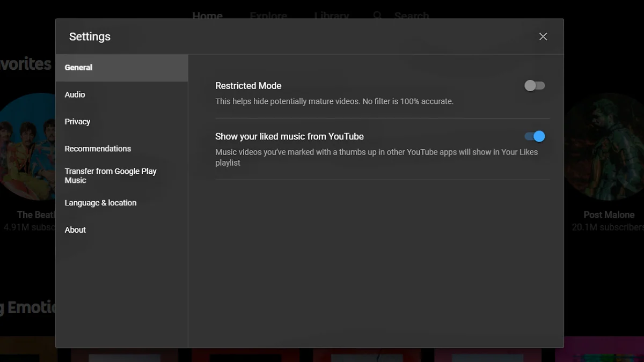Screen dimensions: 644x362
Task: Open the Privacy settings tab
Action: pos(122,122)
